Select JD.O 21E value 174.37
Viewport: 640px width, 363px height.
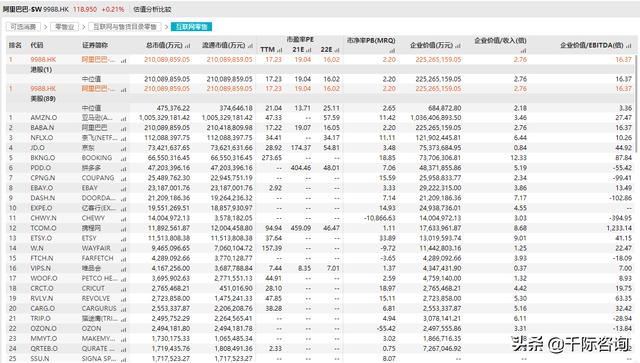point(301,148)
